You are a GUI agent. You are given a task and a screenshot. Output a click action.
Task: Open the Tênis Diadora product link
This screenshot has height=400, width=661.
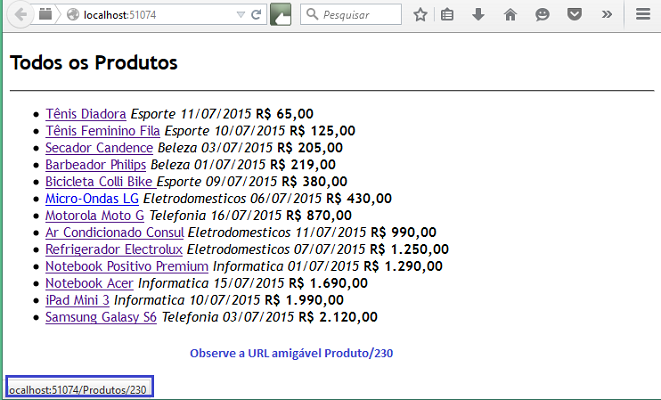pos(86,114)
